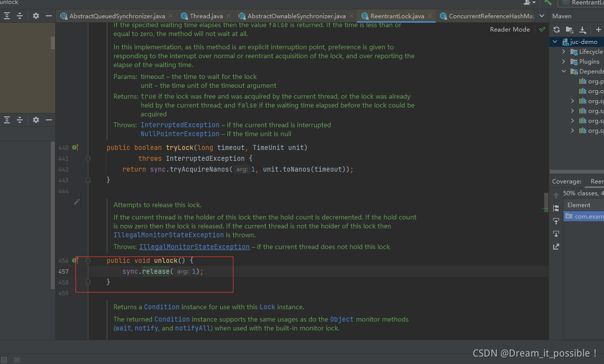Add a Maven project using the plus icon

(x=599, y=30)
